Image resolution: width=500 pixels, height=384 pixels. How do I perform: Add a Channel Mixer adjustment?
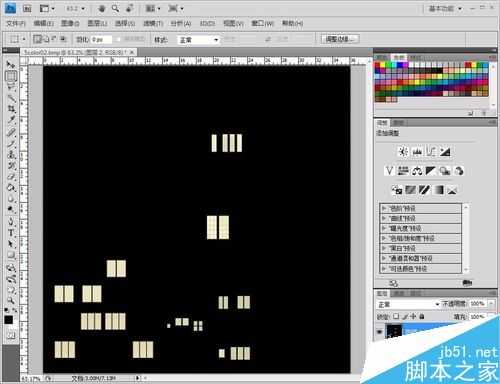(459, 171)
